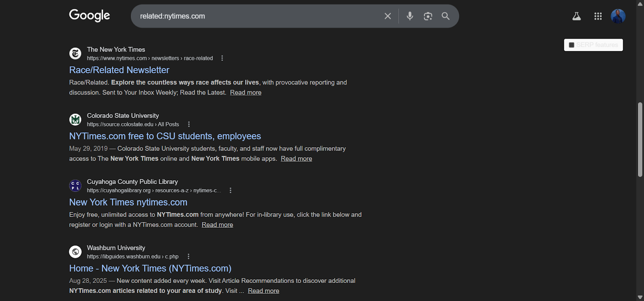Click the https://cuyahogalibrary.org resources-a-z URL
The image size is (644, 301).
pos(154,190)
